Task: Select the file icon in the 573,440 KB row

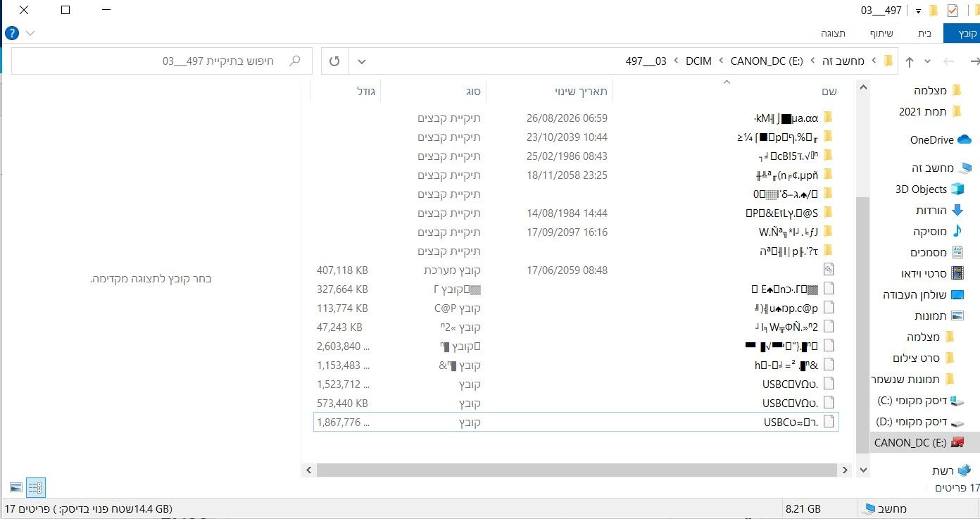Action: coord(829,403)
